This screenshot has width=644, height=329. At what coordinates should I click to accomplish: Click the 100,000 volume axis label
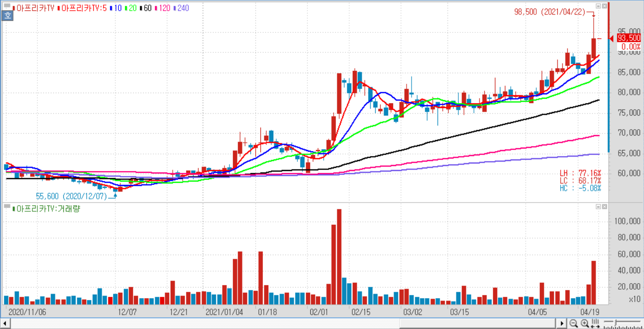(627, 221)
